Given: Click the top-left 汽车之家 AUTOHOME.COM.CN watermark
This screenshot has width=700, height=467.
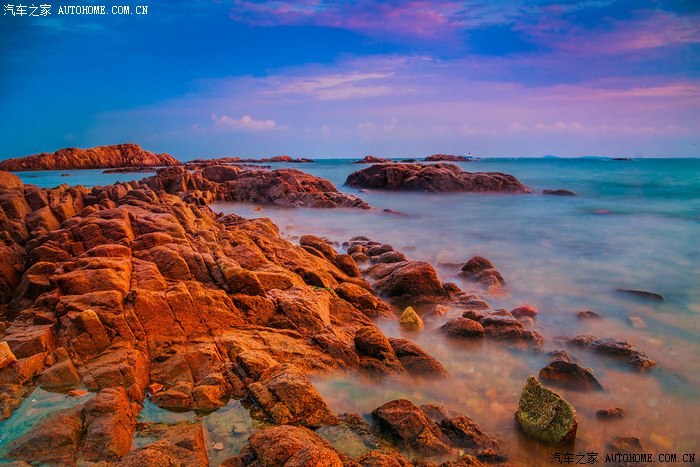Looking at the screenshot, I should pyautogui.click(x=75, y=10).
